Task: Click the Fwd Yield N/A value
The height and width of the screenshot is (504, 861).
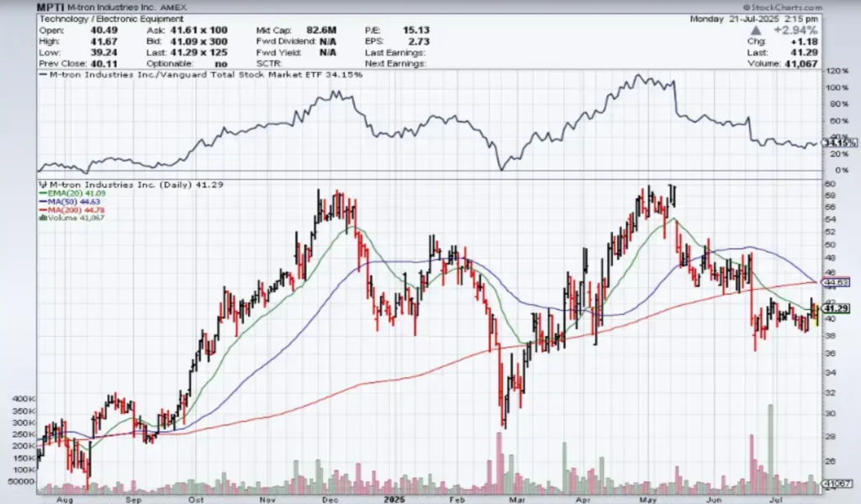Action: 328,53
